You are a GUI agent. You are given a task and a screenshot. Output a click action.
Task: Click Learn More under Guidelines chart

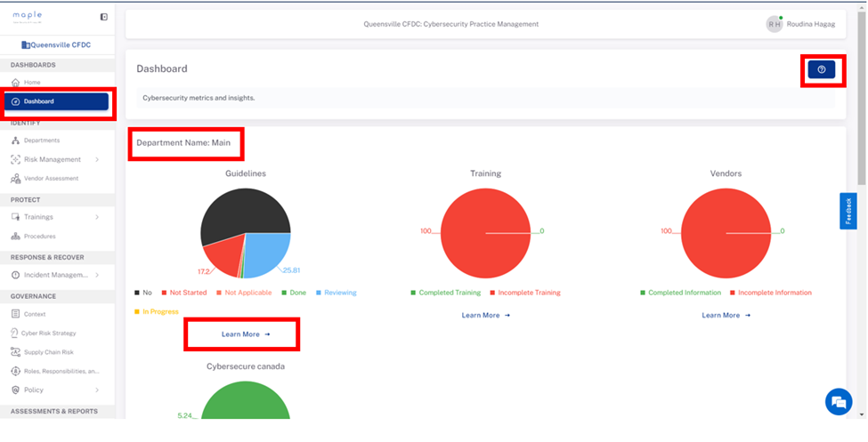[x=246, y=334]
